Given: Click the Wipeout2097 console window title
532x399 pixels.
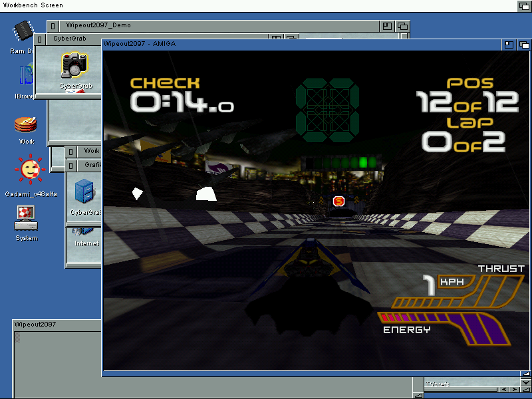Looking at the screenshot, I should pos(35,325).
